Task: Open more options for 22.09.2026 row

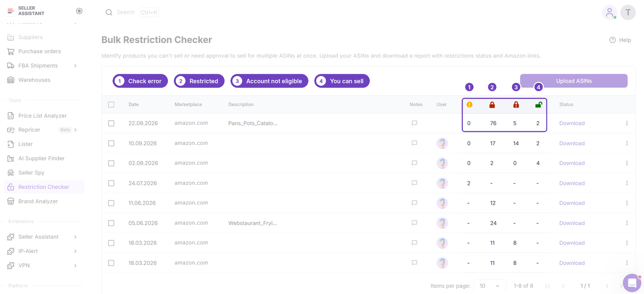Action: click(x=627, y=123)
